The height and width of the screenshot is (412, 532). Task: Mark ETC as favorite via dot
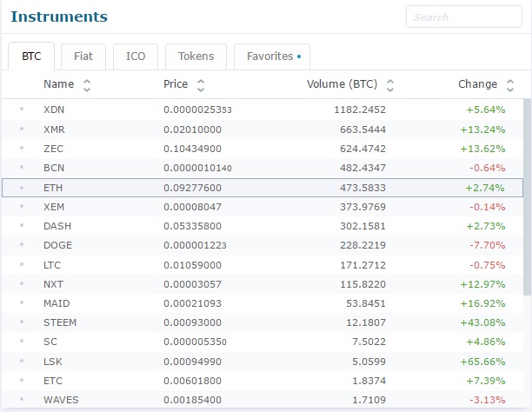point(22,380)
